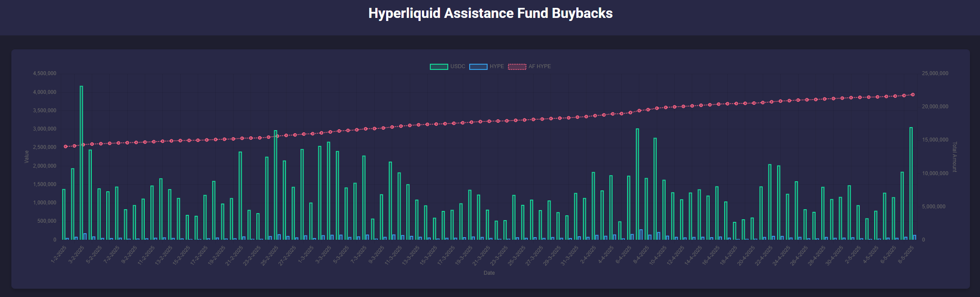Click the '3,000,000' left axis tick

click(45, 129)
